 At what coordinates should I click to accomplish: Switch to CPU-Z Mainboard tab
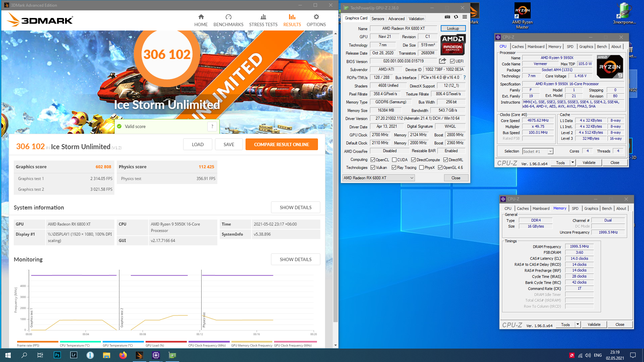pos(536,47)
